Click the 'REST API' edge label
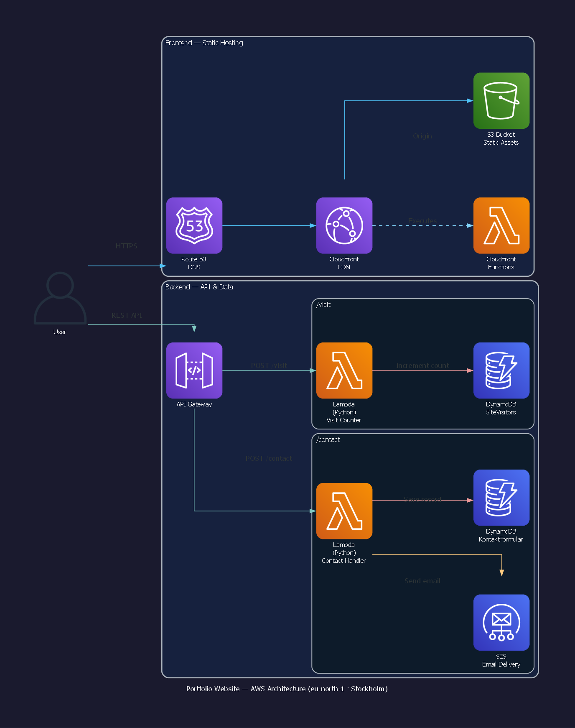This screenshot has width=575, height=728. [x=127, y=315]
